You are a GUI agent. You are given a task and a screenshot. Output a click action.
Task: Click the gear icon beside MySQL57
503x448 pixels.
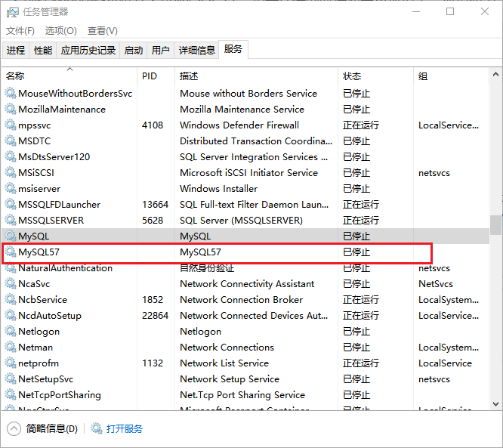[x=11, y=252]
